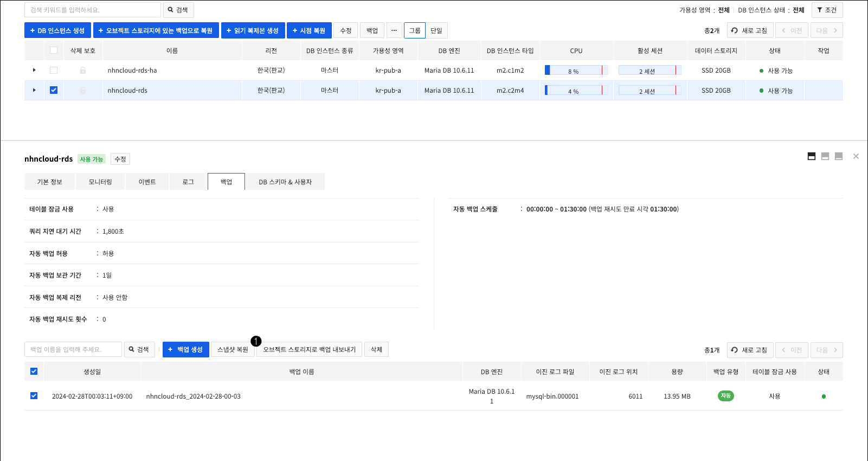Click the top toolbar 수정 button
The image size is (868, 461).
pyautogui.click(x=346, y=30)
